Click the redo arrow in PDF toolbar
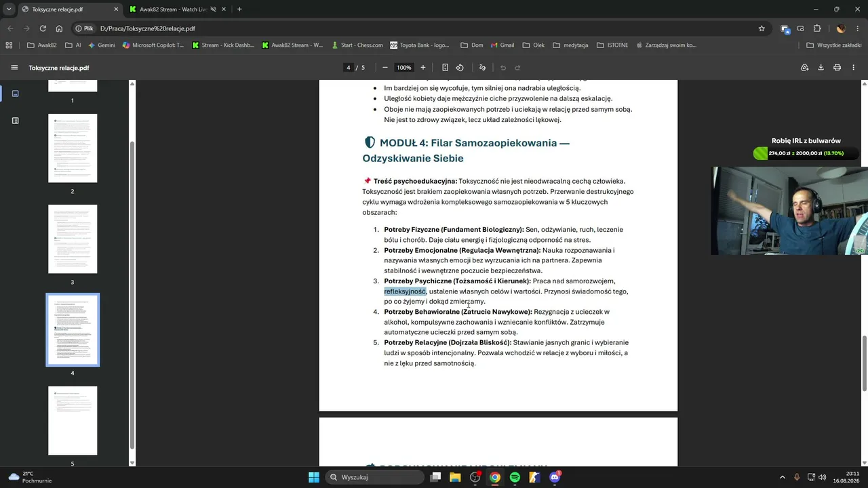868x488 pixels. pos(517,68)
